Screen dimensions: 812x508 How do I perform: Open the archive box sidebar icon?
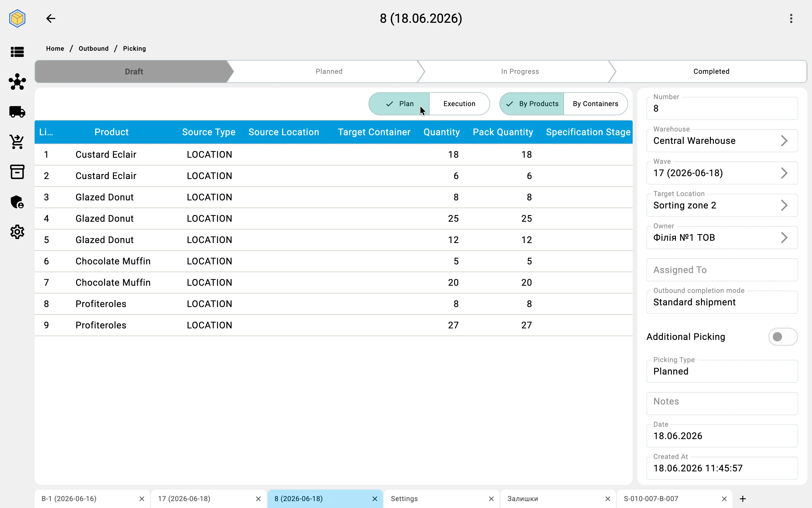[17, 172]
